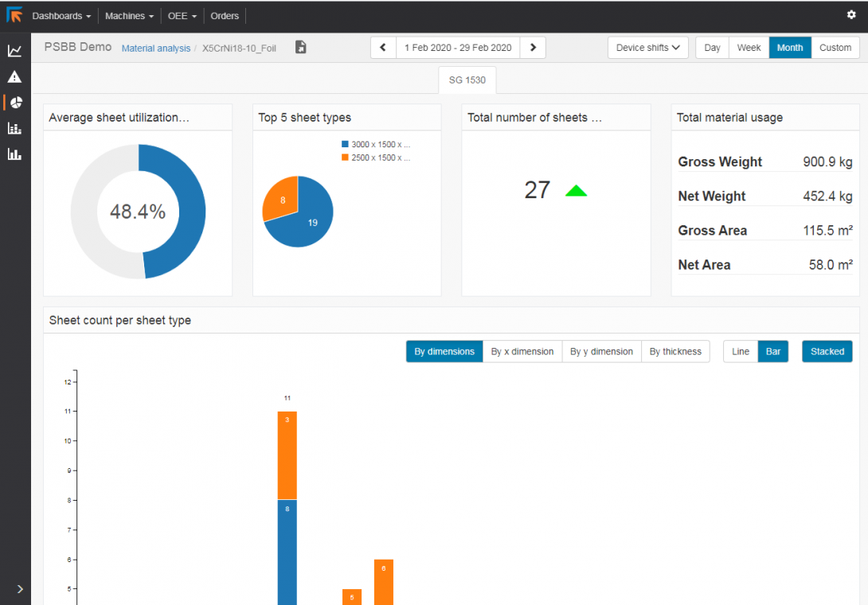Switch the chart to Line mode
The width and height of the screenshot is (868, 605).
[x=740, y=351]
